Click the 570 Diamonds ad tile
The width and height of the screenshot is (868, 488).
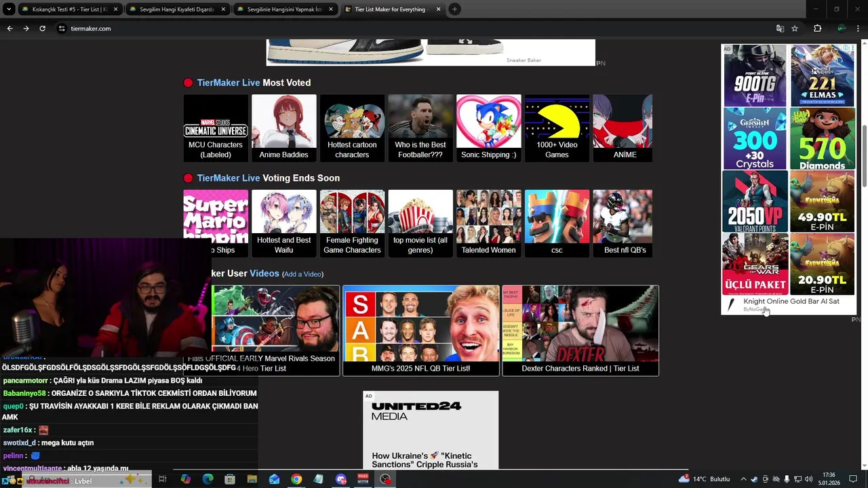pyautogui.click(x=822, y=138)
